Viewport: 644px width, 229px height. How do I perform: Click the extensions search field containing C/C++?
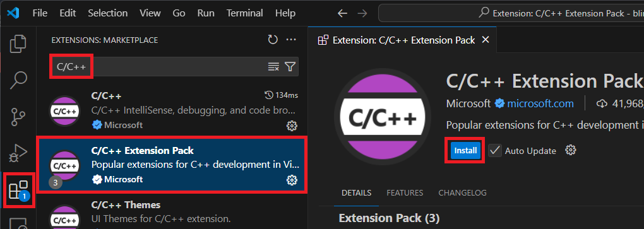point(174,67)
